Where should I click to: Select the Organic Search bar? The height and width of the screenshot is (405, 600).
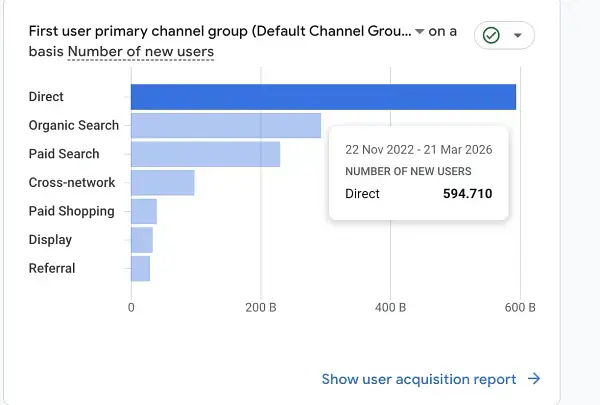(225, 126)
